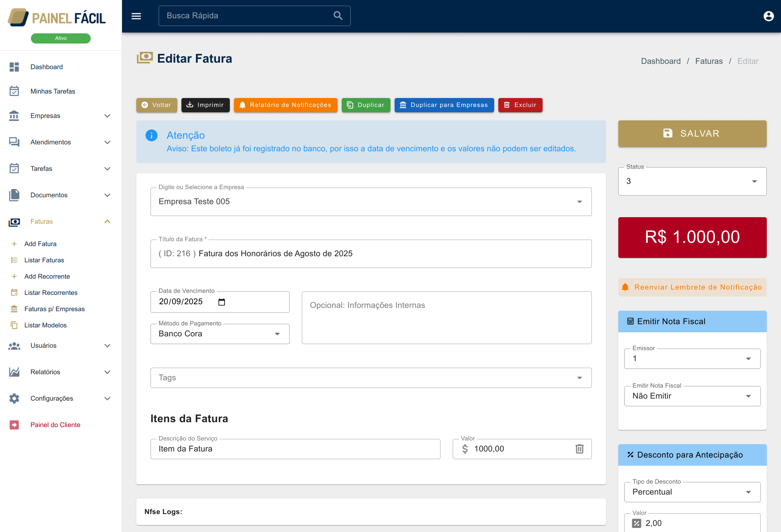Click the hamburger menu icon
This screenshot has width=781, height=532.
pos(136,16)
